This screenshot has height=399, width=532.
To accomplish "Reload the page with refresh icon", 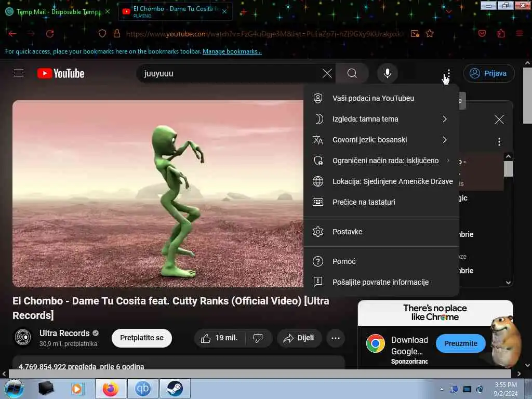I will point(50,34).
